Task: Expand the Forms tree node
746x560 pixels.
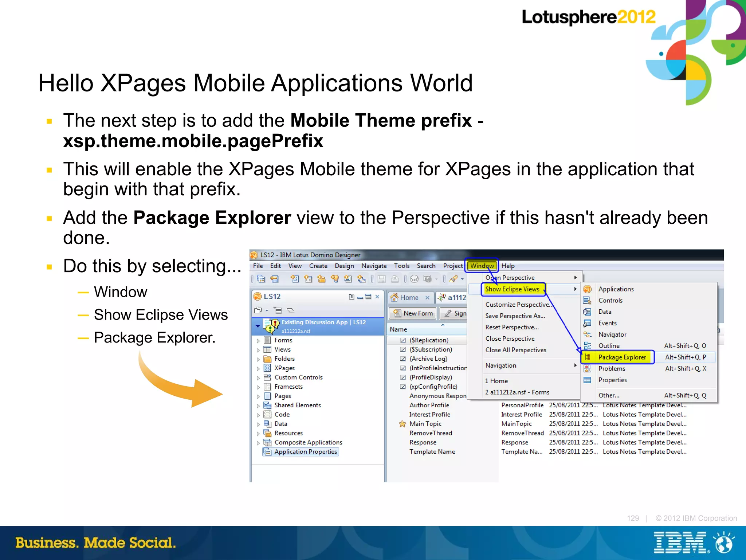Action: point(258,340)
